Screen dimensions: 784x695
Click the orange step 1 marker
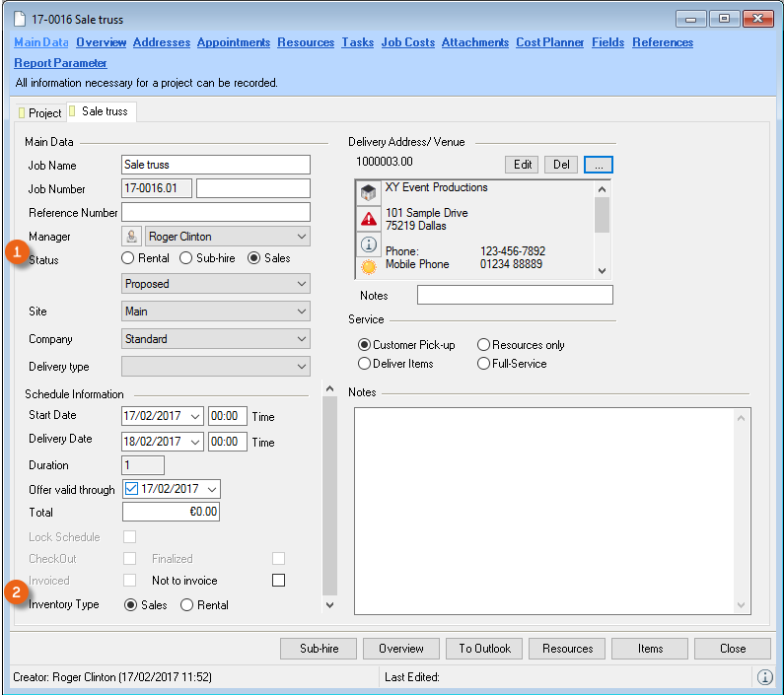pyautogui.click(x=15, y=252)
